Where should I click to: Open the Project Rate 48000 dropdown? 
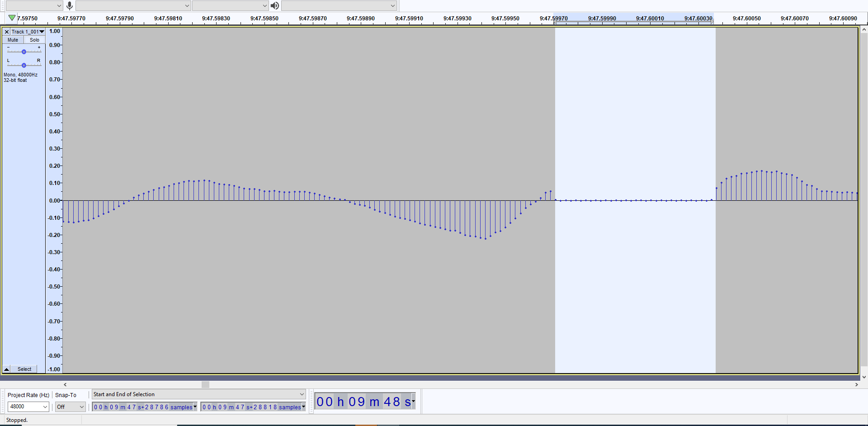pyautogui.click(x=28, y=407)
